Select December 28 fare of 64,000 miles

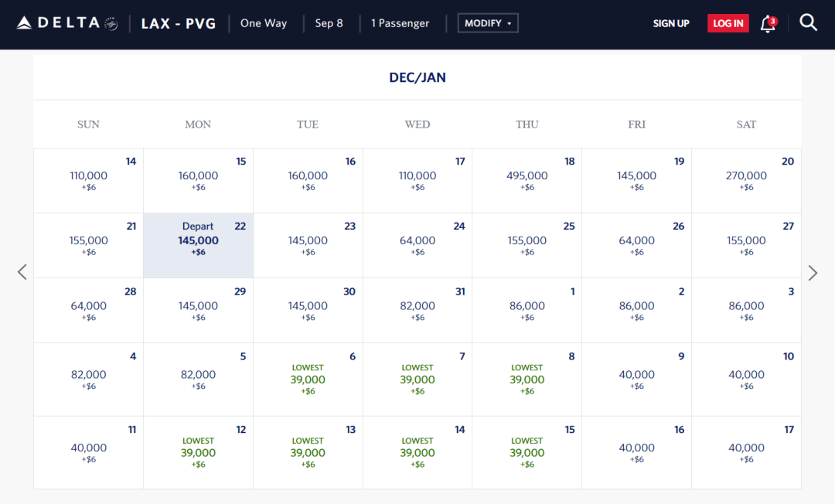pyautogui.click(x=89, y=310)
